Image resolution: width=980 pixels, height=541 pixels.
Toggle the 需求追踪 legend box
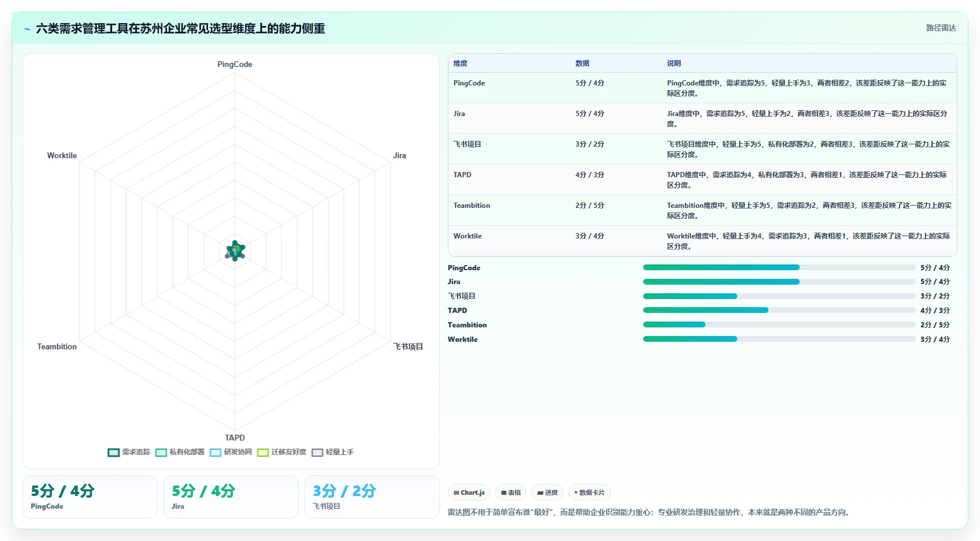[x=113, y=452]
